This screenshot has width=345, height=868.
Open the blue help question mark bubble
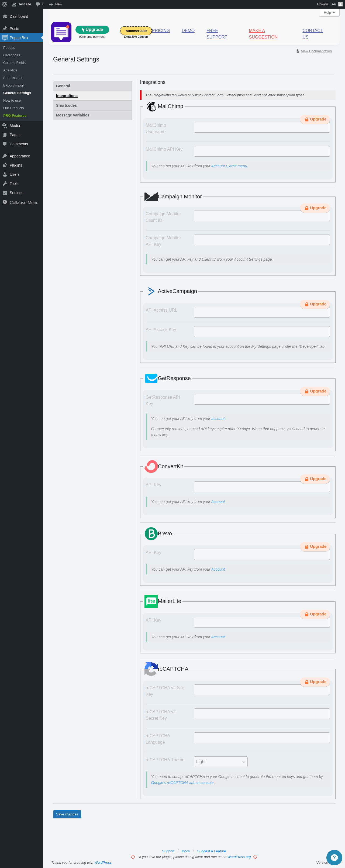click(334, 857)
